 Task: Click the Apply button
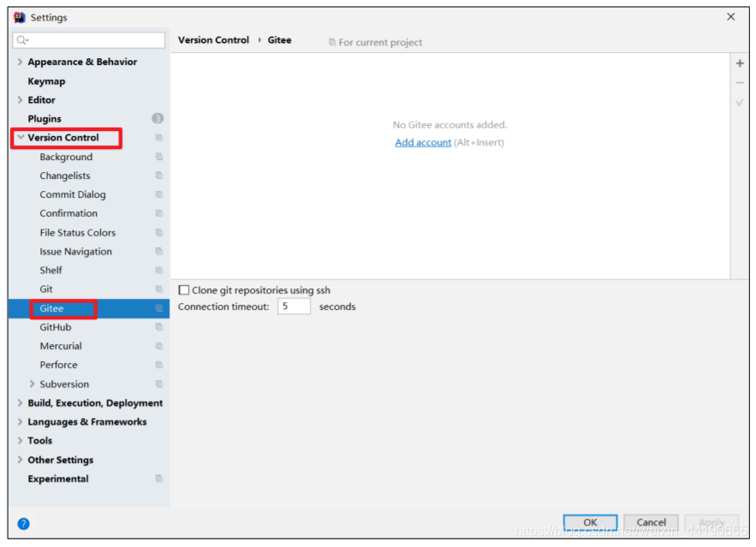click(711, 522)
